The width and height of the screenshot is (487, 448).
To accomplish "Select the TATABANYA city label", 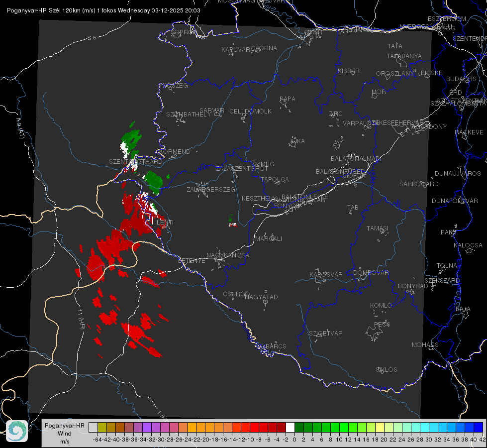I will pyautogui.click(x=404, y=56).
